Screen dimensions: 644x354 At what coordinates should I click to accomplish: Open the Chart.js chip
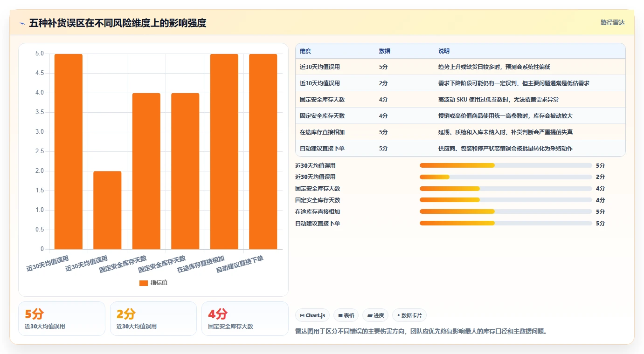point(312,315)
